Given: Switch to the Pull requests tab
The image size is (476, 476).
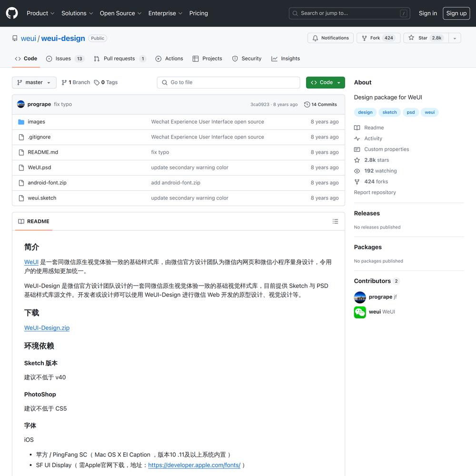Looking at the screenshot, I should tap(120, 59).
